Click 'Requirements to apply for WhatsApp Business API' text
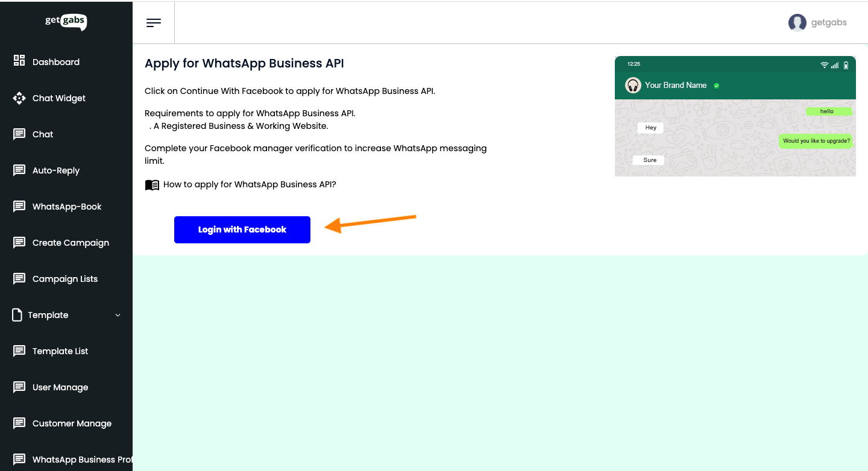Screen dimensions: 868x471 (x=250, y=113)
